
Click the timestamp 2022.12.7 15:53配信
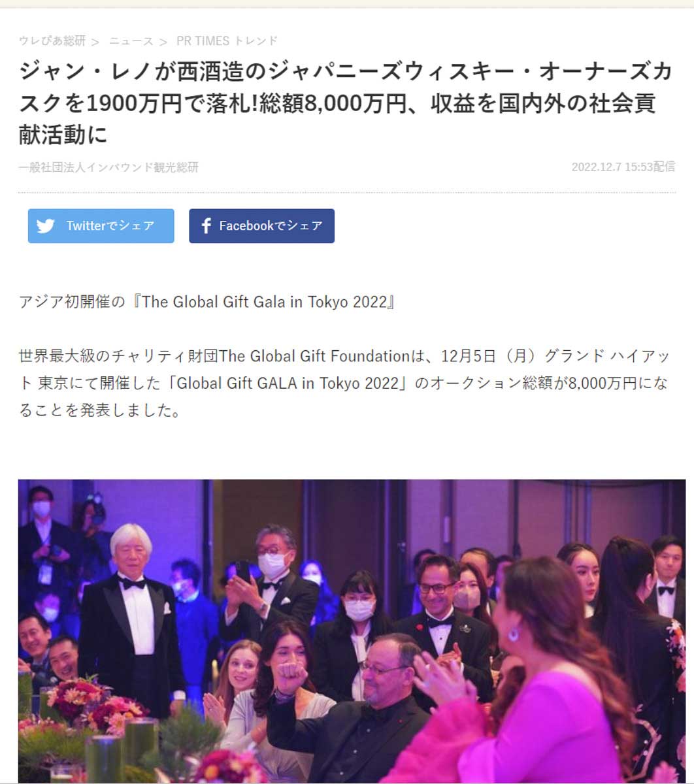point(623,167)
